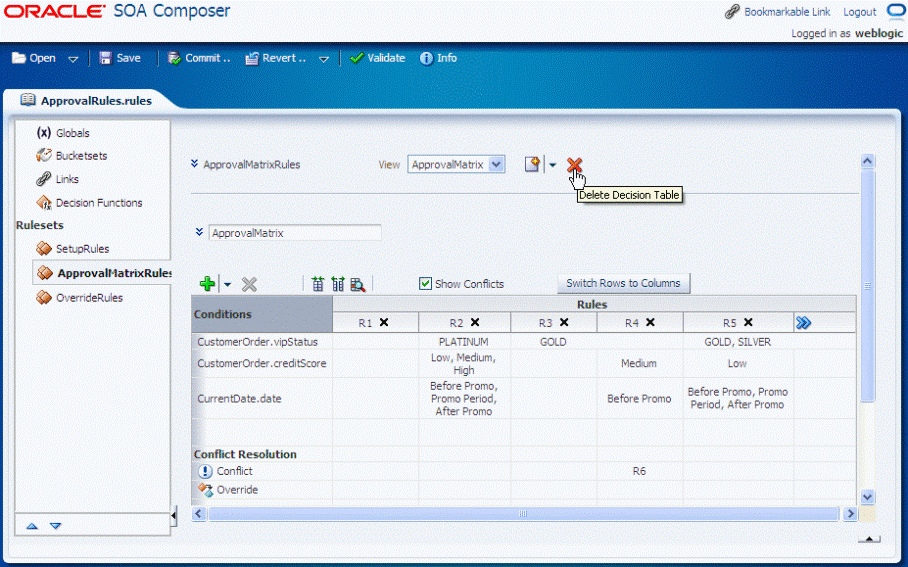Click the vertical scrollbar up arrow

[x=867, y=161]
